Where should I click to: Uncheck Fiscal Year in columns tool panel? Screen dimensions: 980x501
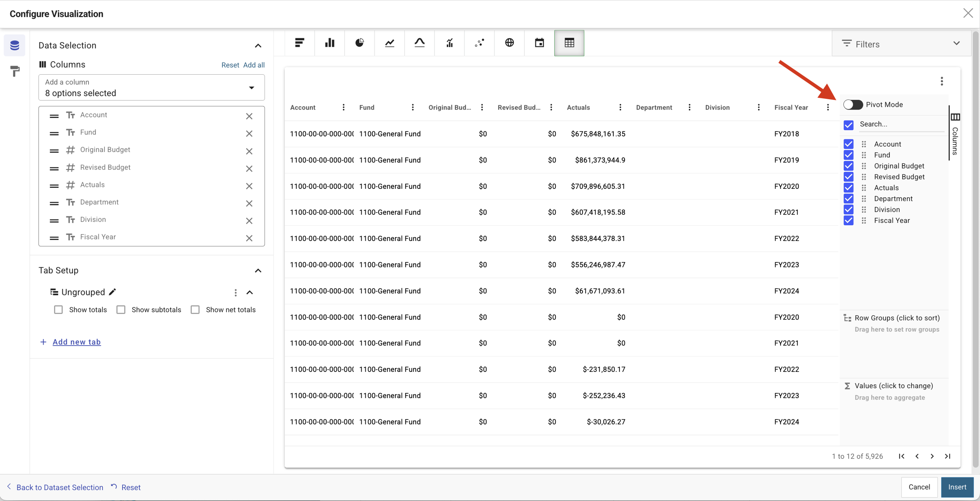click(x=848, y=220)
